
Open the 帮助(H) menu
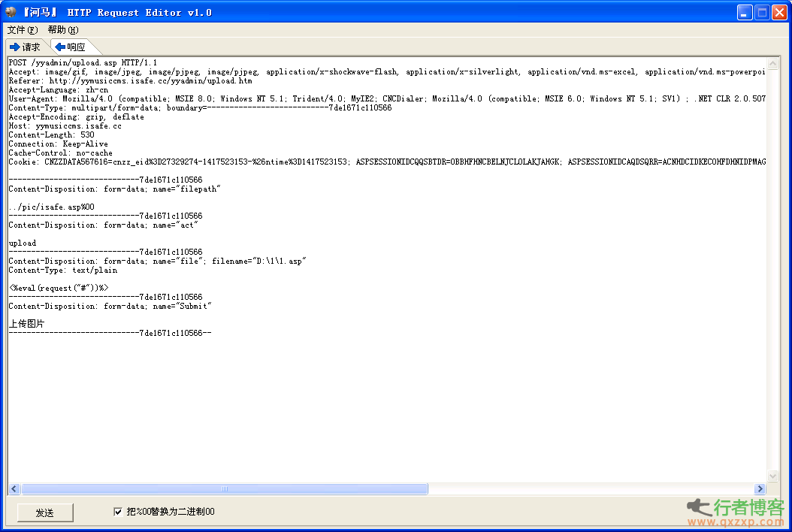[x=63, y=30]
